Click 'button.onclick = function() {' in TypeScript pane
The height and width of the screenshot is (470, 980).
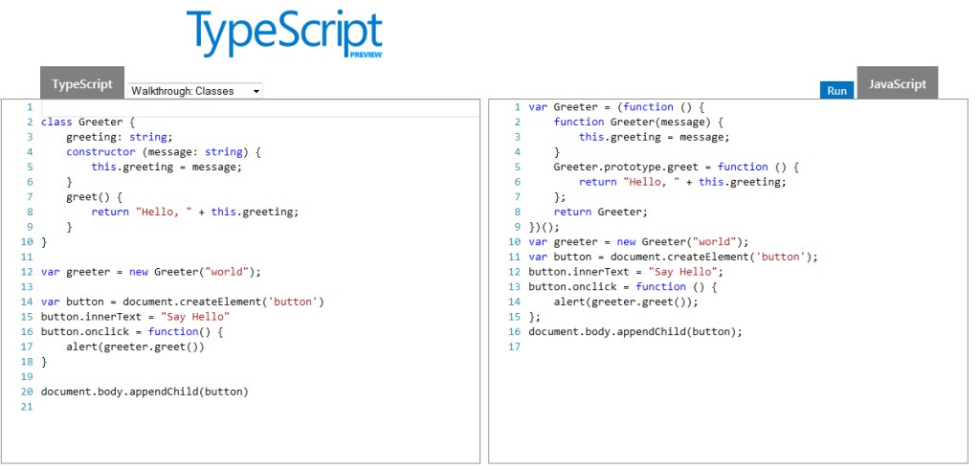[x=132, y=332]
